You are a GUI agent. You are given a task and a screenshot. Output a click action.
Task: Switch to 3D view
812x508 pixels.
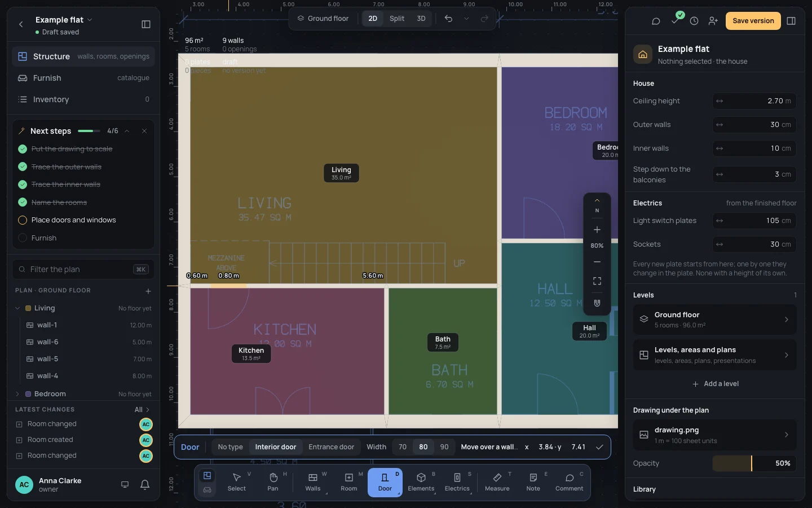tap(421, 19)
